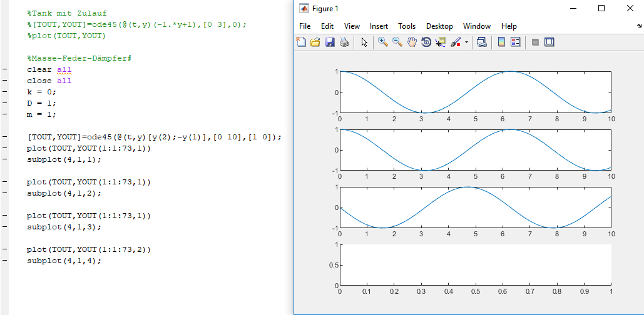The width and height of the screenshot is (644, 315).
Task: Click the Open File folder icon
Action: tap(315, 42)
